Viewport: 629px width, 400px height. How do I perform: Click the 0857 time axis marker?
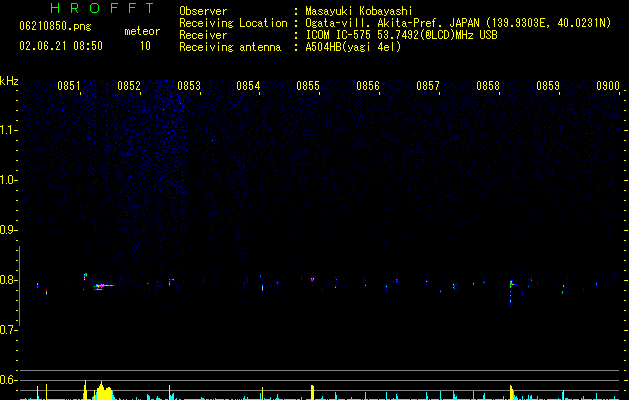[x=428, y=86]
